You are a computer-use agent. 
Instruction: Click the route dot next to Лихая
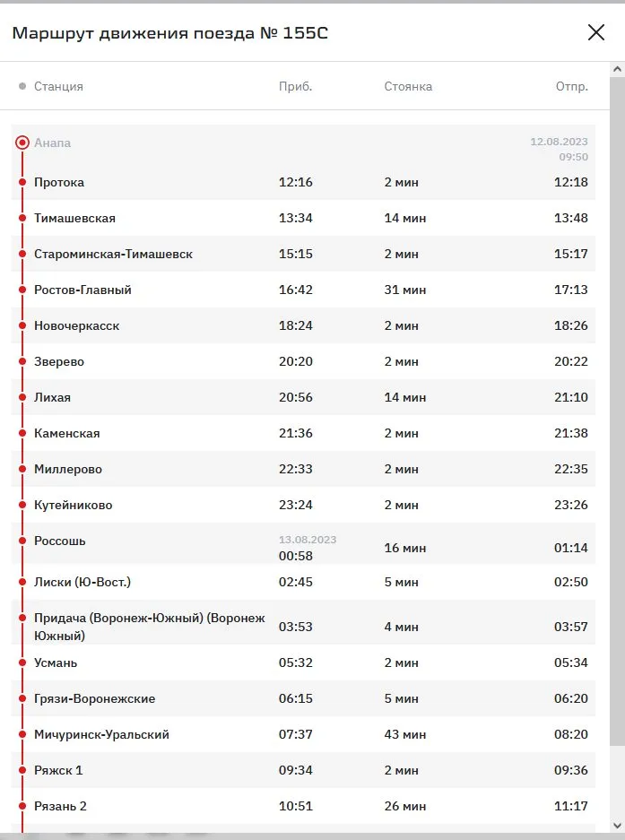[22, 397]
